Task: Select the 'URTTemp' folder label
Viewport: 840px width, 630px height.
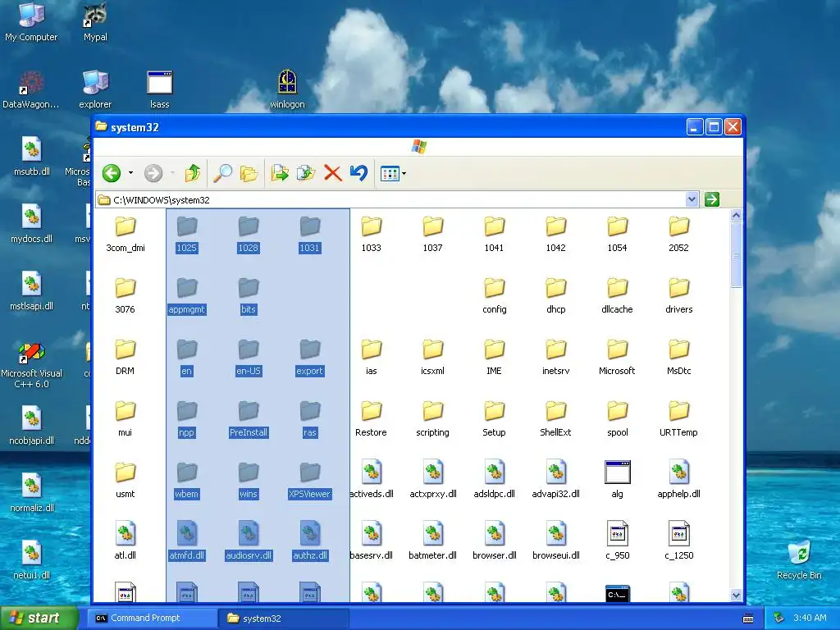Action: [x=678, y=432]
